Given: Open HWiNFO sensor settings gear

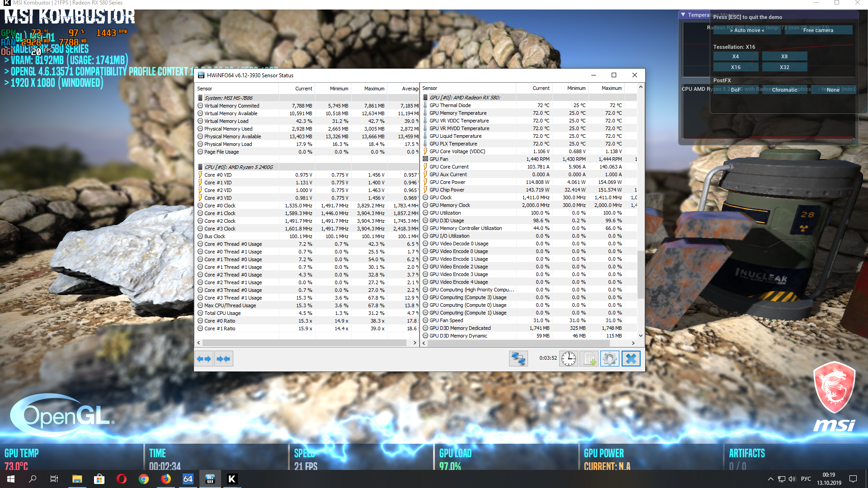Looking at the screenshot, I should (x=609, y=359).
